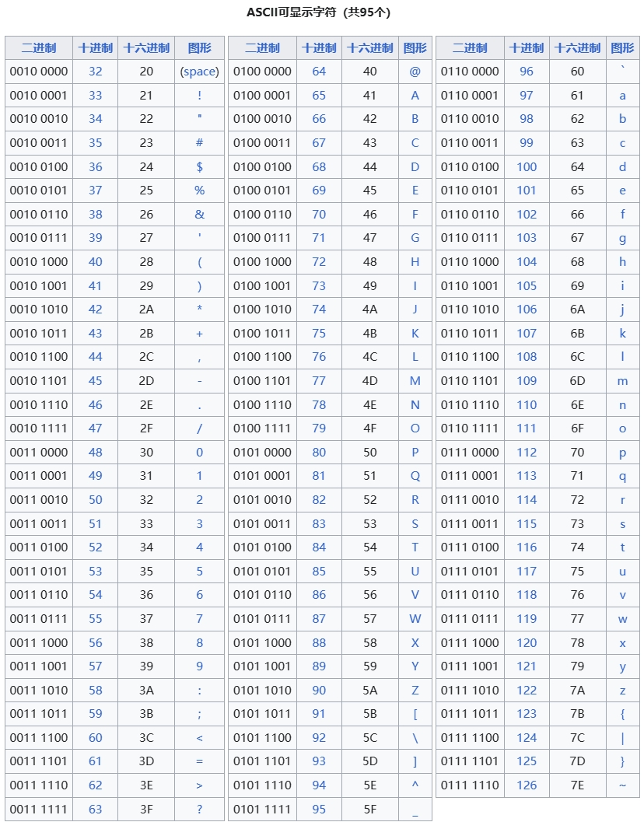Click the decimal 48 link
644x829 pixels.
95,453
